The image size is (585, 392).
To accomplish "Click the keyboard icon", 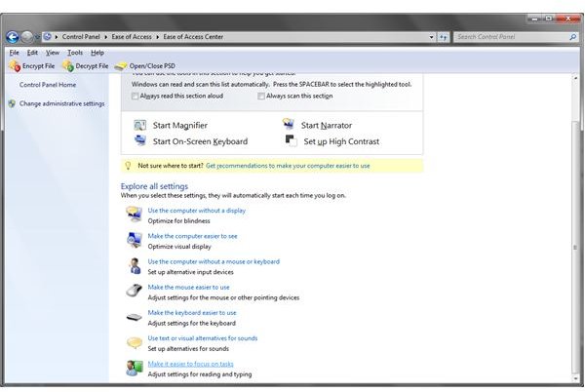I will [134, 318].
